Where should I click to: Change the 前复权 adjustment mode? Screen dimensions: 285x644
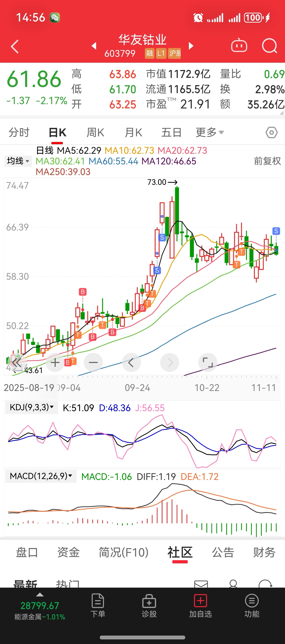[x=267, y=161]
